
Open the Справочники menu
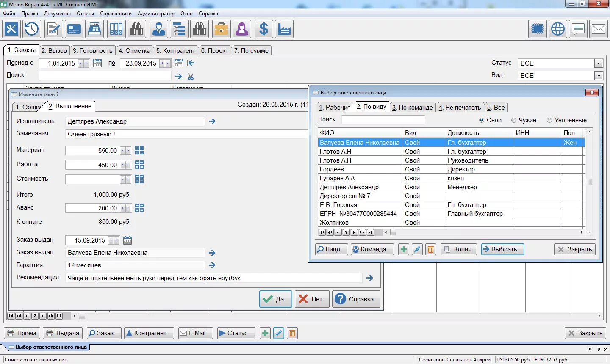pyautogui.click(x=116, y=14)
